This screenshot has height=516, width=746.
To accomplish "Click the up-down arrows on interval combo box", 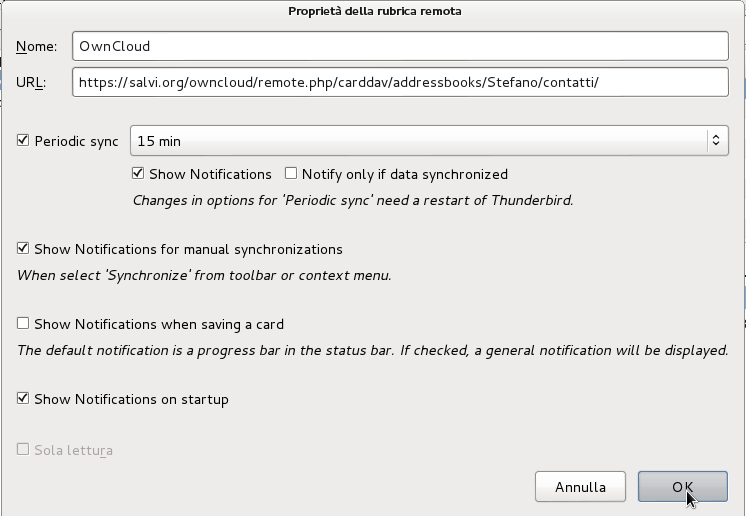I will [x=717, y=141].
